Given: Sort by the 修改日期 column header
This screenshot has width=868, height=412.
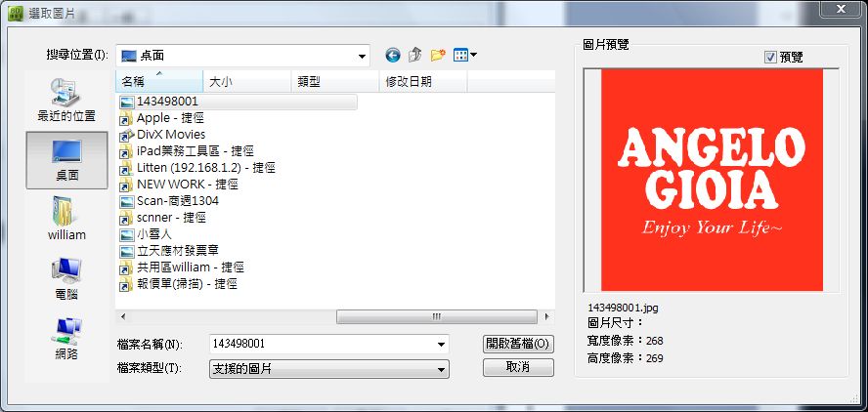Looking at the screenshot, I should click(423, 82).
